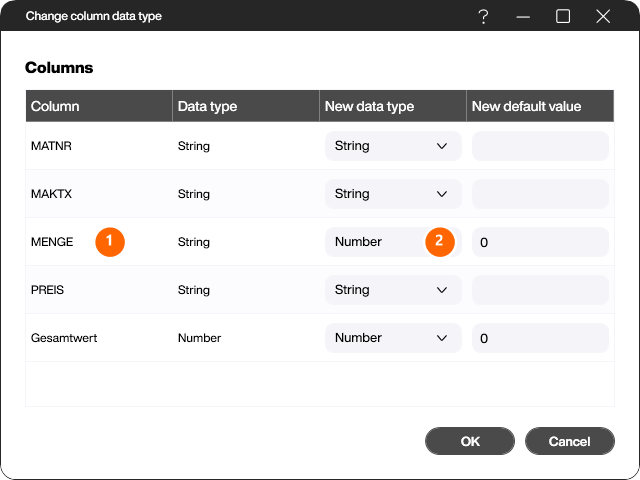
Task: Open PREIS new data type dropdown
Action: click(x=393, y=290)
